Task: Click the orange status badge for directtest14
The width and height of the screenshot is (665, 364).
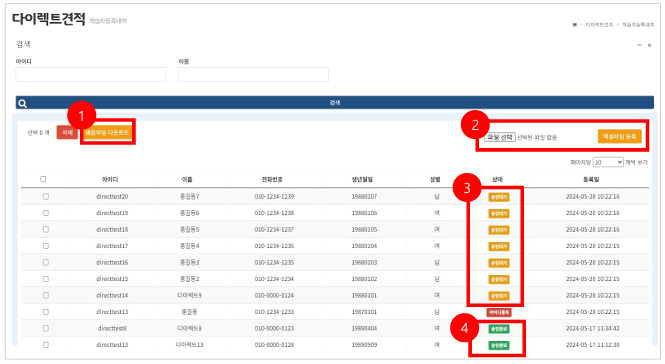Action: coord(499,296)
